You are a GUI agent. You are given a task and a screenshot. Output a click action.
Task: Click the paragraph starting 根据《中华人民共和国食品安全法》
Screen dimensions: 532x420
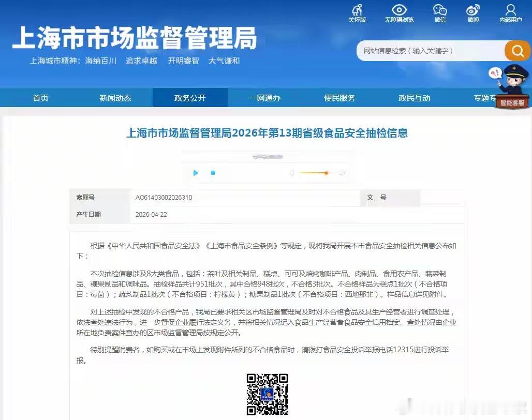tap(267, 250)
